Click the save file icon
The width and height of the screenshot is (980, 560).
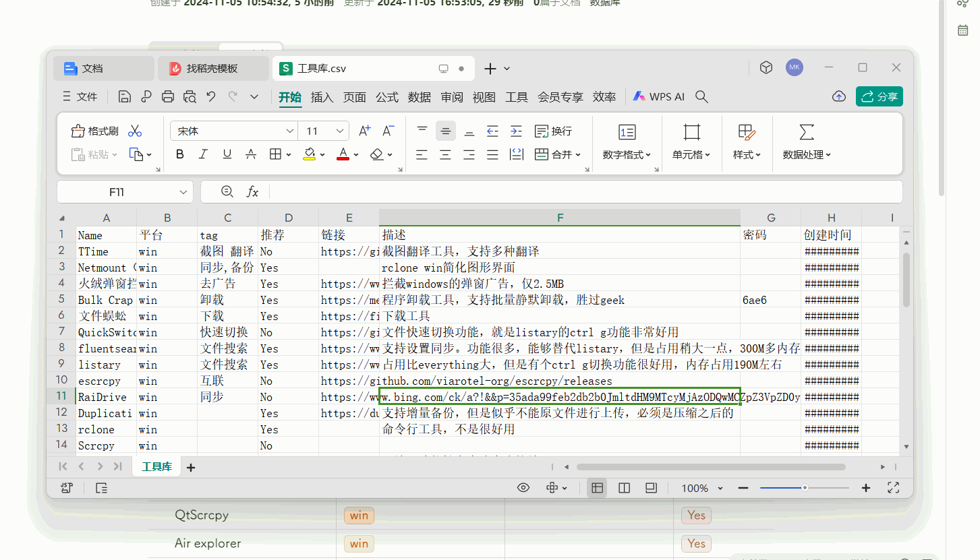coord(124,97)
